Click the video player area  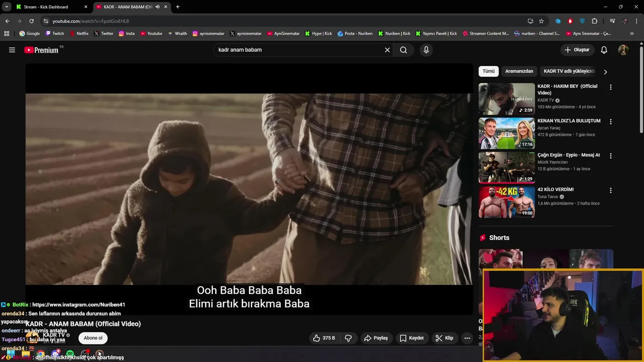tap(249, 189)
